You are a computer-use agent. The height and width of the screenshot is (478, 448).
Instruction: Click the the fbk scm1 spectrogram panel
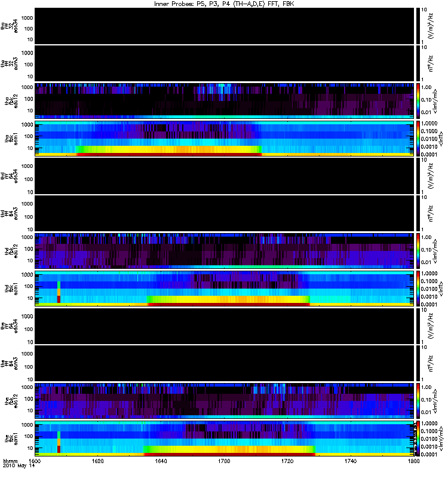224,439
